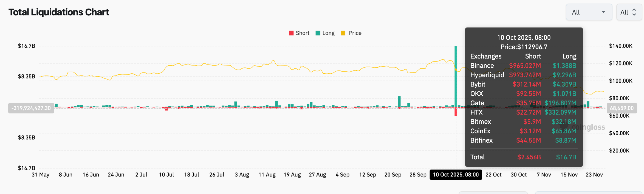
Task: Expand the symbol filter beside the chart title
Action: [589, 12]
